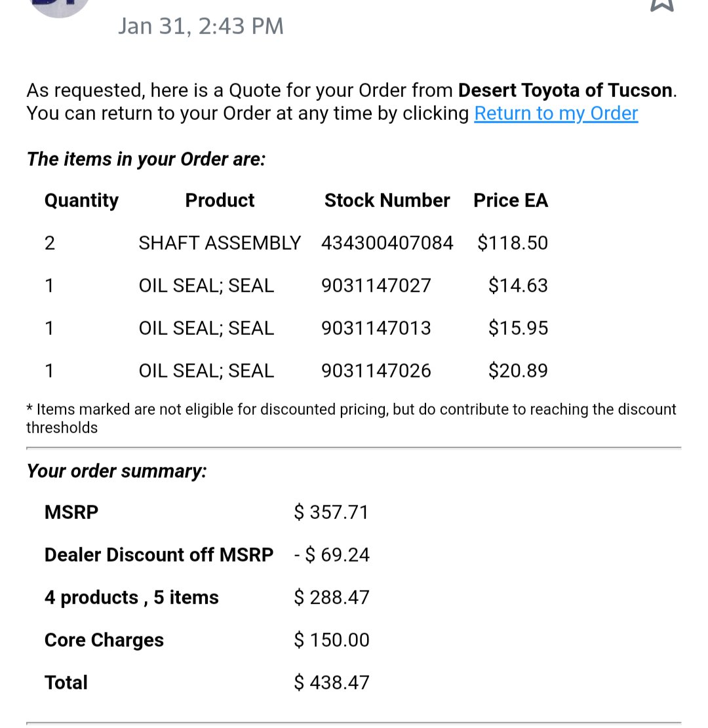
Task: Select the Desert Toyota of Tucson name
Action: [x=565, y=90]
